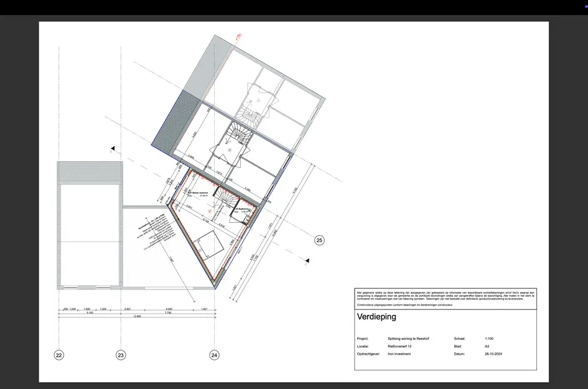Image resolution: width=588 pixels, height=389 pixels.
Task: Select grid marker bubble 22
Action: click(x=58, y=355)
